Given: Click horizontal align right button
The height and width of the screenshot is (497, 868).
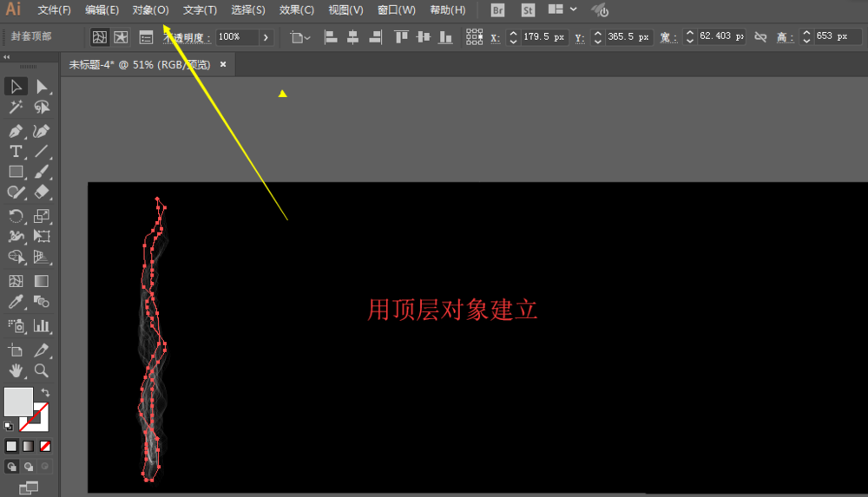Looking at the screenshot, I should click(375, 37).
